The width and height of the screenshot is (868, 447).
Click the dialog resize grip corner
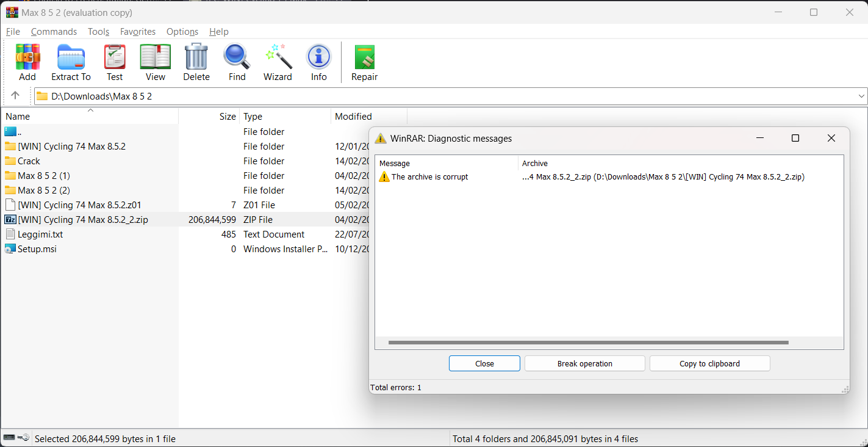(x=845, y=389)
